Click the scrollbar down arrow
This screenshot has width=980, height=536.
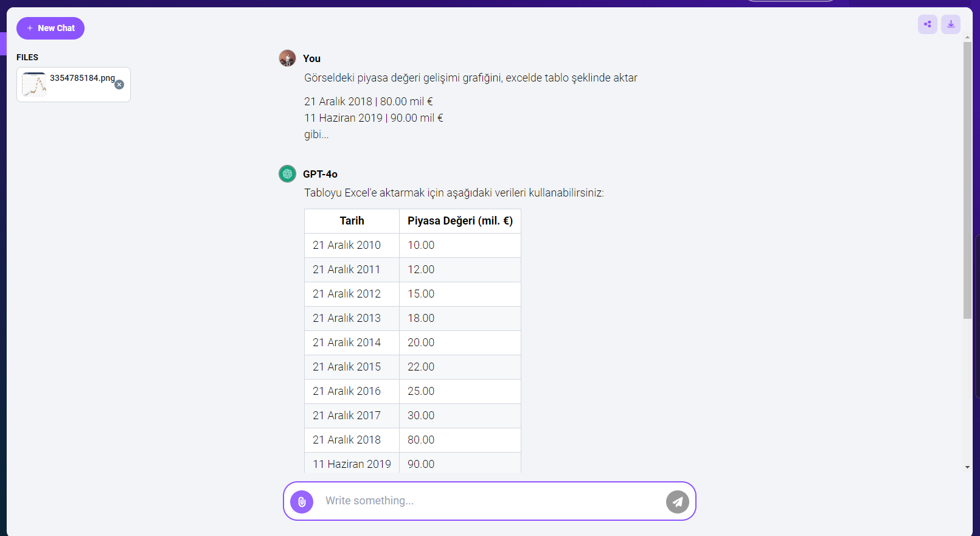[x=967, y=467]
